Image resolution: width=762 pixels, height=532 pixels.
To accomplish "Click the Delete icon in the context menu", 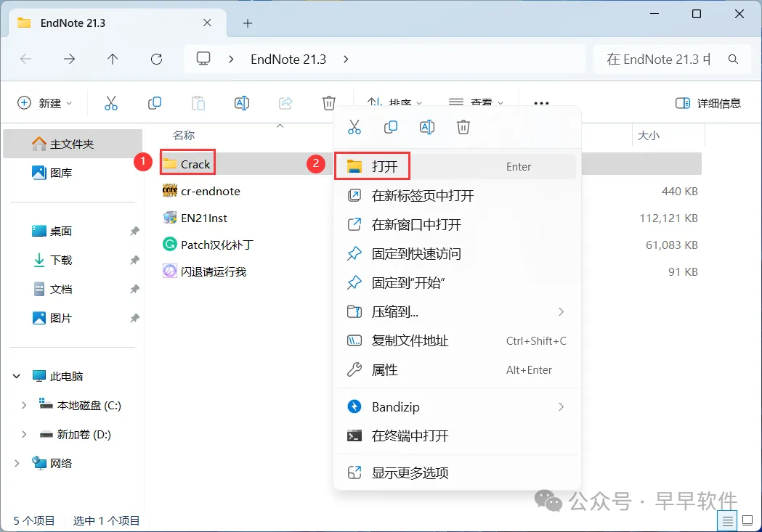I will (x=463, y=127).
